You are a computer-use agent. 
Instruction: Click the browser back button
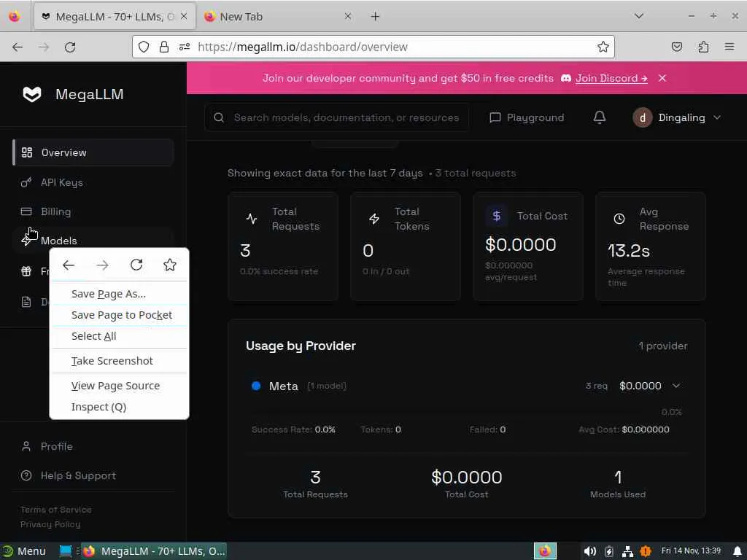[18, 47]
